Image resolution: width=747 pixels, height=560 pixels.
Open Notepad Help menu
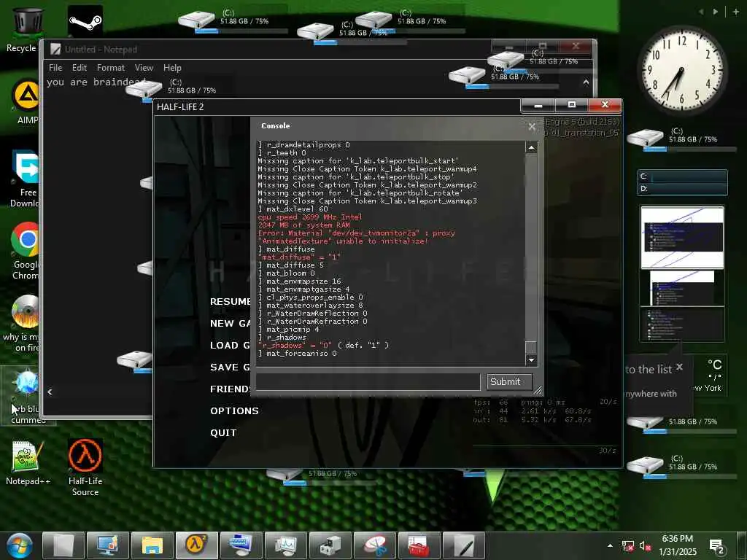172,68
